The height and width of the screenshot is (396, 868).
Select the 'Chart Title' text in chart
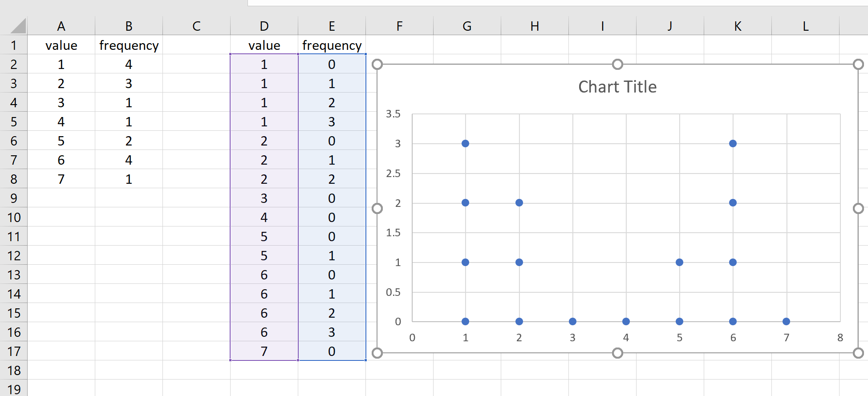(x=617, y=87)
